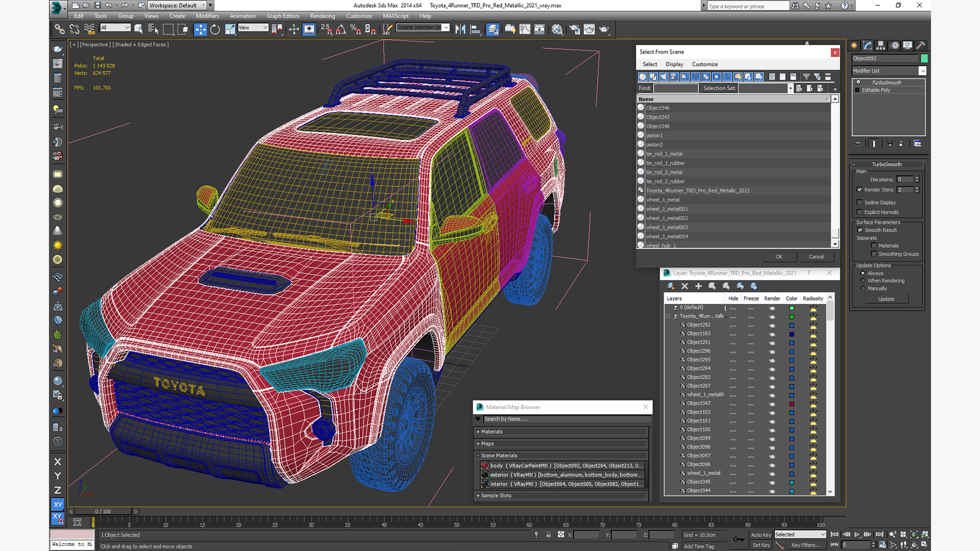Toggle Display Cameras filter in Select From Scene
This screenshot has width=980, height=551.
674,77
